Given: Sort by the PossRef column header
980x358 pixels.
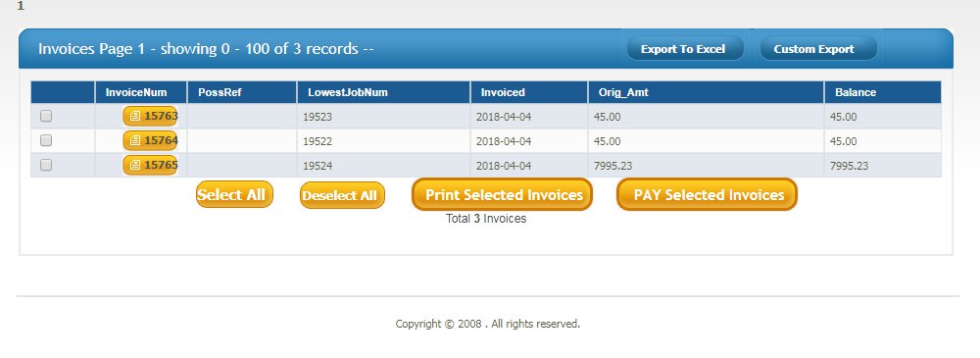Looking at the screenshot, I should tap(242, 92).
